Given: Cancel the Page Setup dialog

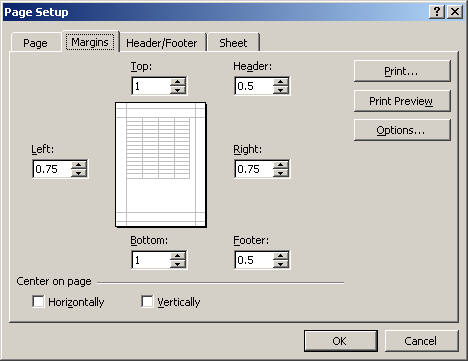Looking at the screenshot, I should coord(422,341).
